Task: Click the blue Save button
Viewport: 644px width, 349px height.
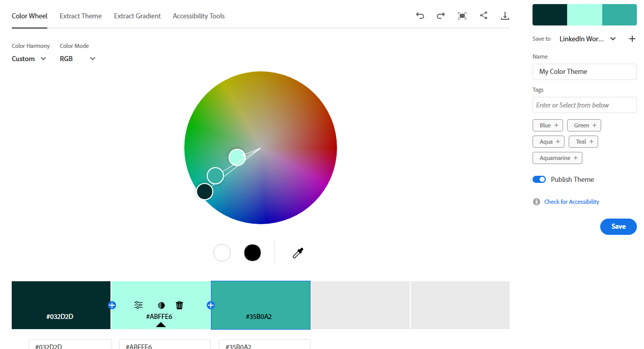Action: pyautogui.click(x=618, y=227)
